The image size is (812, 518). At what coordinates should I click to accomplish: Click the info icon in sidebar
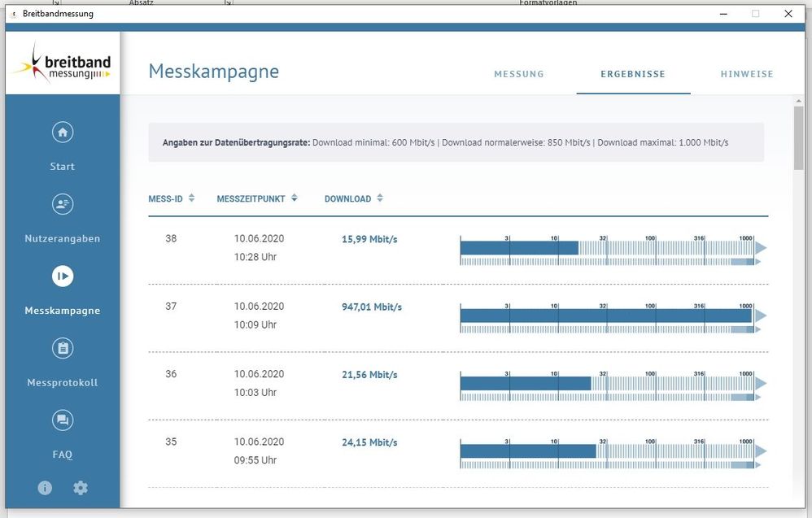[45, 487]
